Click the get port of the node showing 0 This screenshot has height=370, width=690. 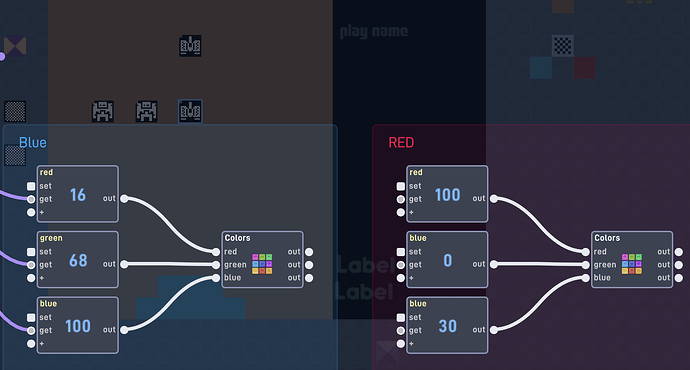pyautogui.click(x=400, y=265)
